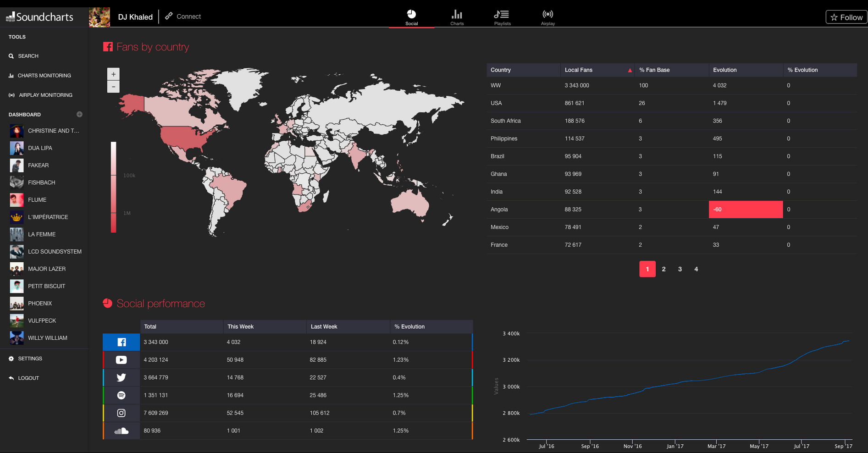The width and height of the screenshot is (868, 453).
Task: Click Fakear avatar thumbnail
Action: pyautogui.click(x=17, y=165)
